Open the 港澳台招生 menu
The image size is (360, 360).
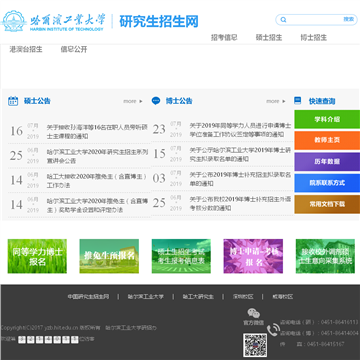[26, 49]
